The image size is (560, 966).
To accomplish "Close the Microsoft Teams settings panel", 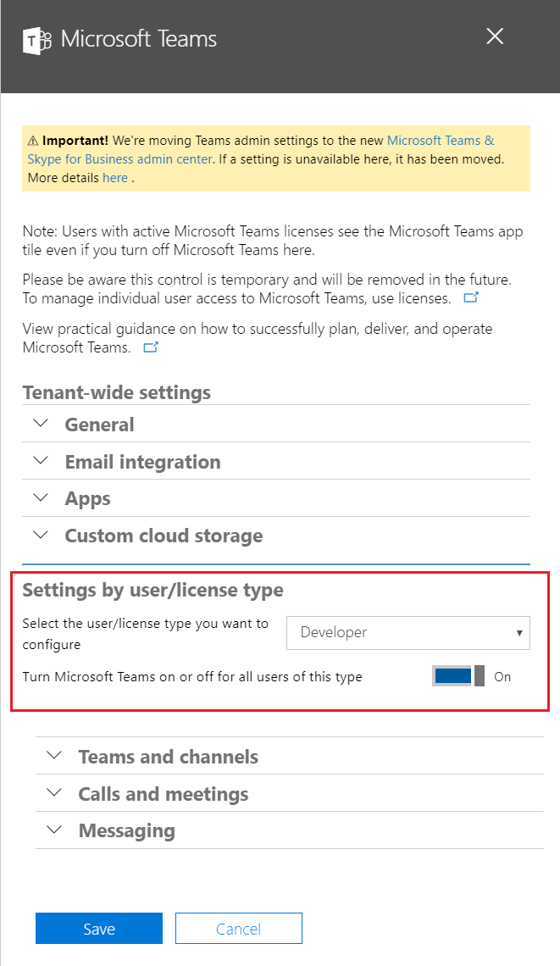I will pyautogui.click(x=495, y=36).
